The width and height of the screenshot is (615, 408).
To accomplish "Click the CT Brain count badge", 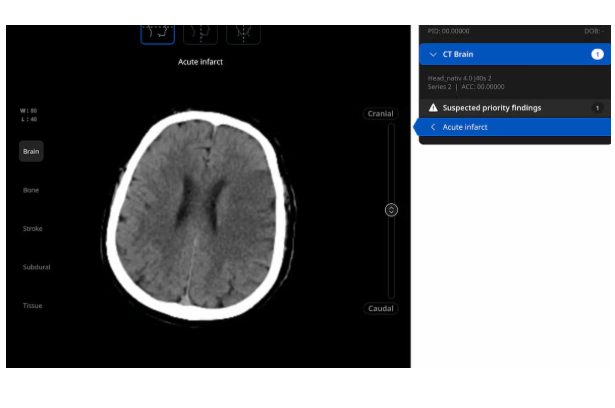I will [597, 54].
